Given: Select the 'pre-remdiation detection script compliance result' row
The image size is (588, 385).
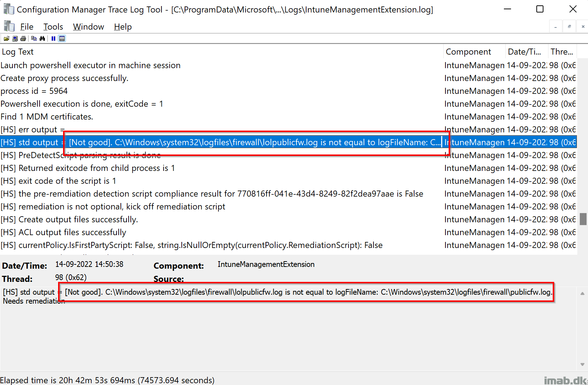Looking at the screenshot, I should pyautogui.click(x=288, y=194).
